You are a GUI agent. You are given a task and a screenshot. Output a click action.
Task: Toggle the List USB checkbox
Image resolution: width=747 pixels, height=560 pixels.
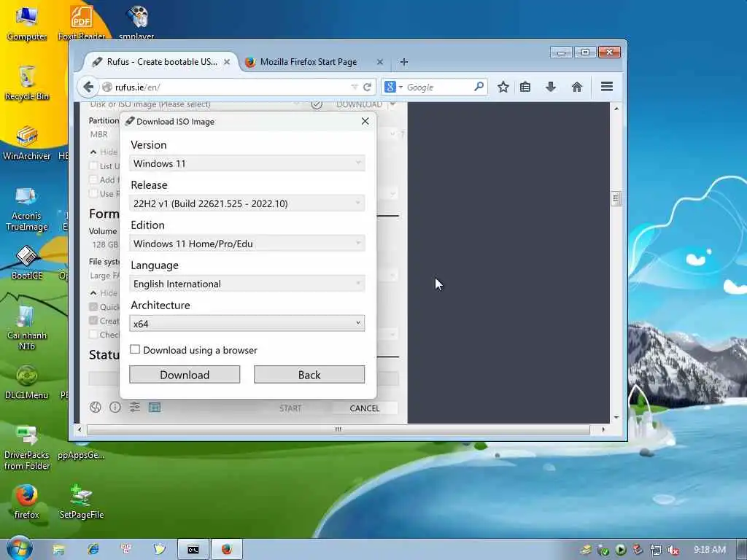93,166
